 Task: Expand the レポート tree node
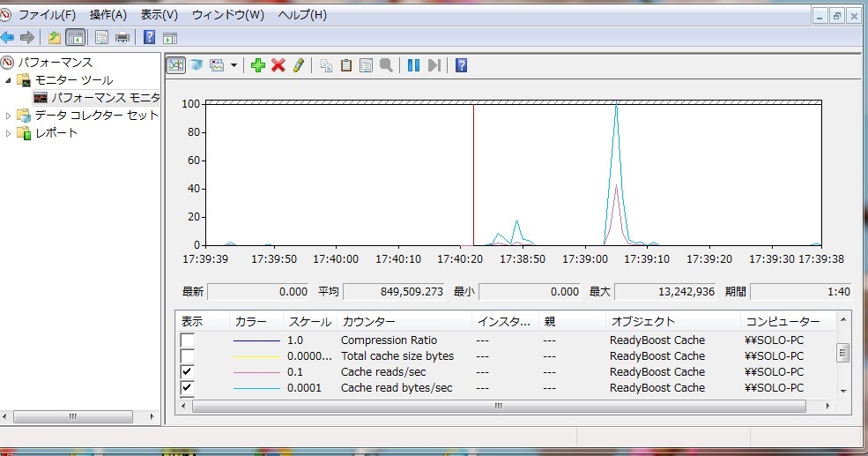coord(9,133)
